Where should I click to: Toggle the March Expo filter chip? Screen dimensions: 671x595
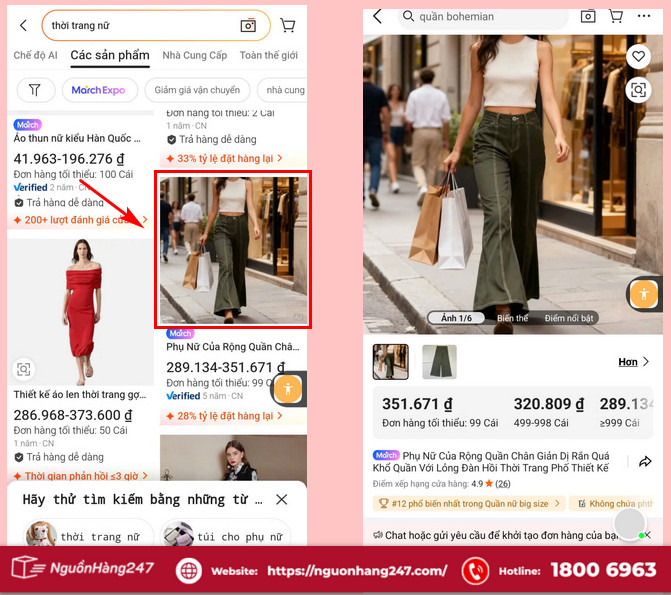tap(99, 90)
